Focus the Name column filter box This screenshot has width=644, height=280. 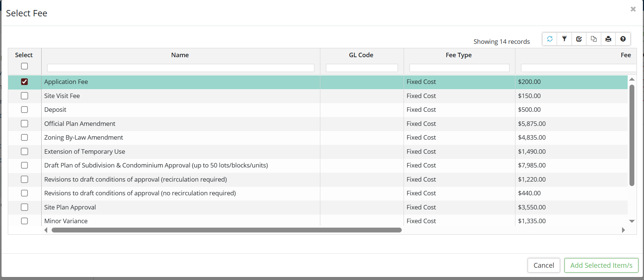point(181,68)
